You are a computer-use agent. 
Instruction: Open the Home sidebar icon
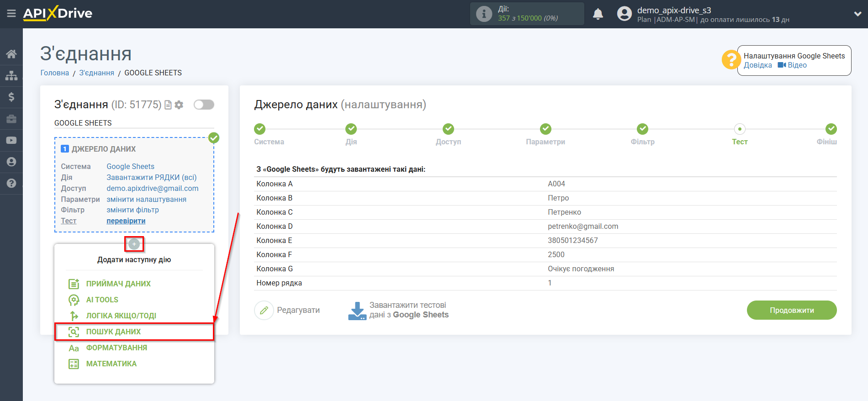pos(11,54)
